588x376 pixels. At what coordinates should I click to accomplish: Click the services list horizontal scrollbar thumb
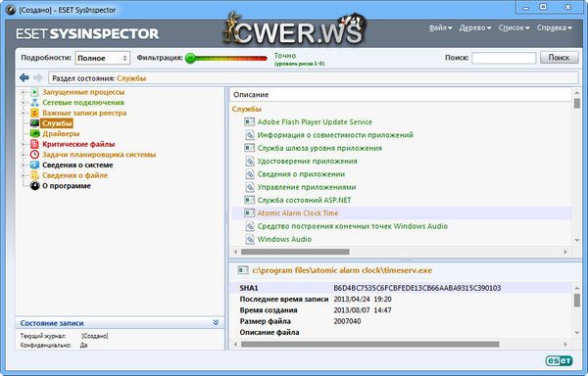295,252
